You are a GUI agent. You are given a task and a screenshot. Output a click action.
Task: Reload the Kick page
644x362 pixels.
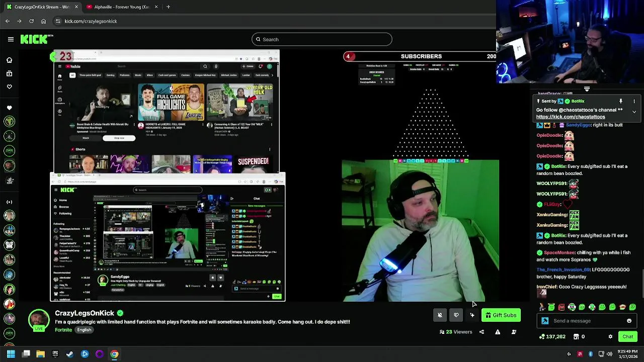[31, 21]
